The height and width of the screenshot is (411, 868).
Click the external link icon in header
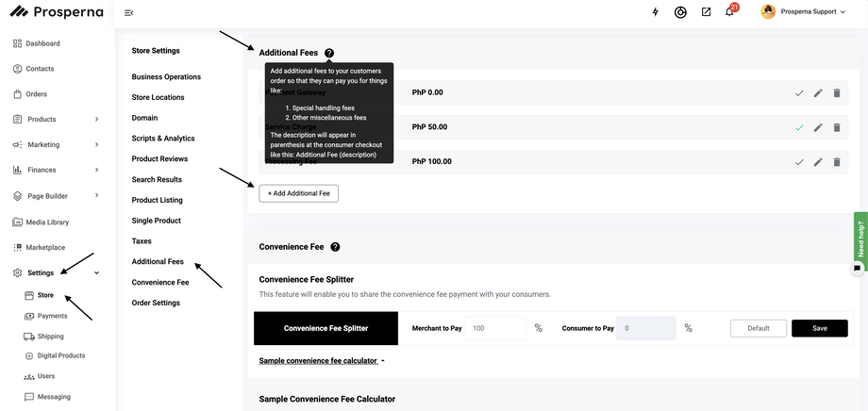706,12
